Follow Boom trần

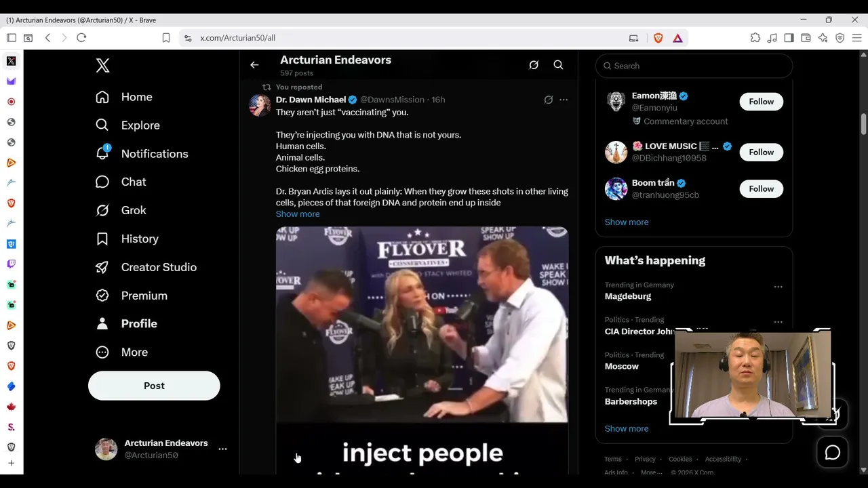761,189
